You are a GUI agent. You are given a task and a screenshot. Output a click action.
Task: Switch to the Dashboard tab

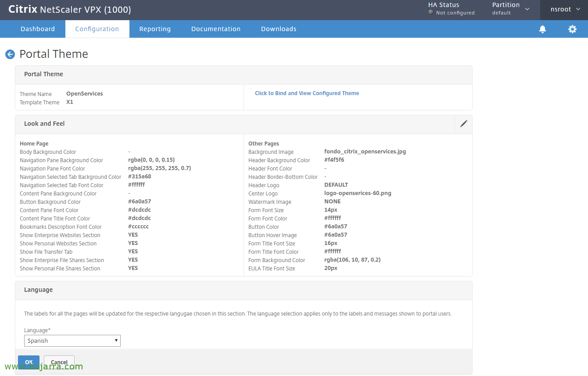38,29
